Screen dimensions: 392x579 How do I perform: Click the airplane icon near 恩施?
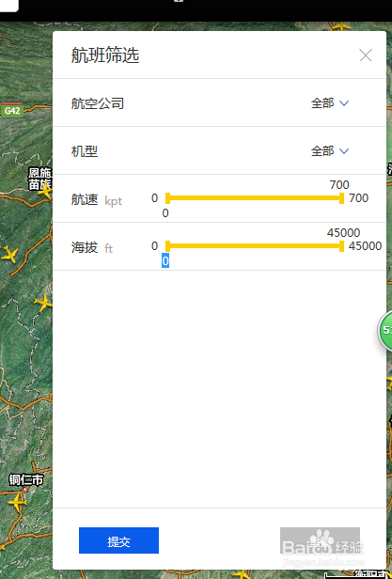pos(45,192)
